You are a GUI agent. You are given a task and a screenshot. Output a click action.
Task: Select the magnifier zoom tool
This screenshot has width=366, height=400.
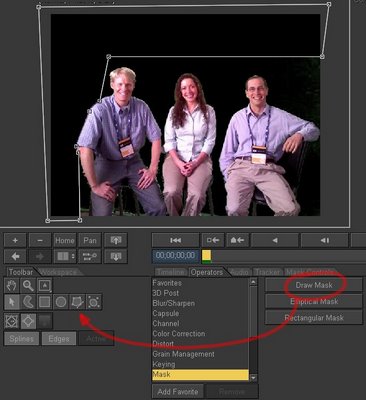point(28,286)
